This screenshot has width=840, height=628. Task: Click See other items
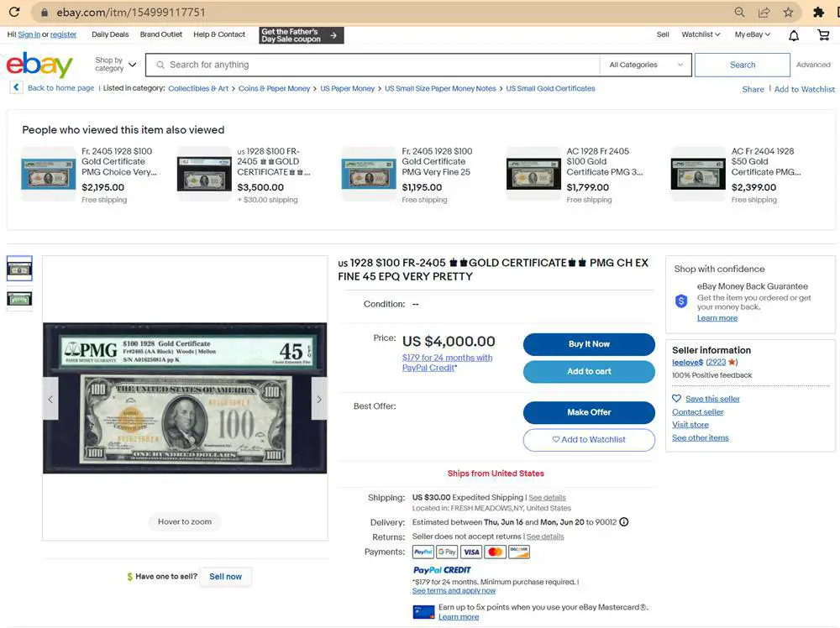coord(701,438)
